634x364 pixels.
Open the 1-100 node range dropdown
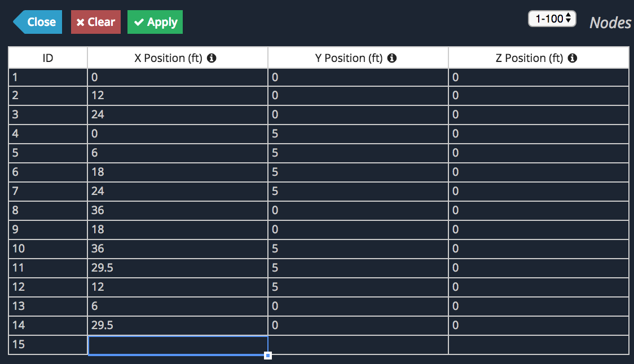(x=552, y=19)
